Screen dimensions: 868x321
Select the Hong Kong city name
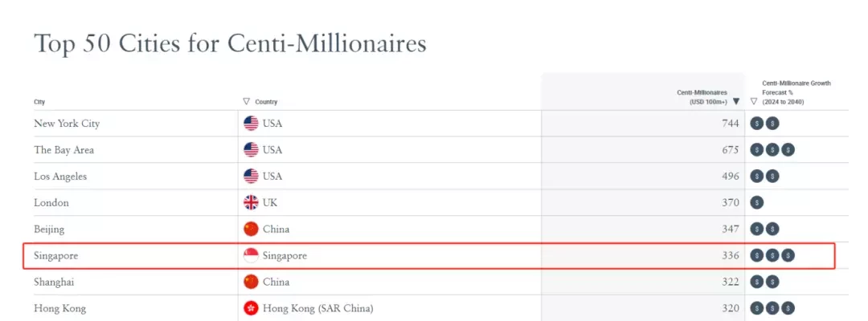[59, 308]
